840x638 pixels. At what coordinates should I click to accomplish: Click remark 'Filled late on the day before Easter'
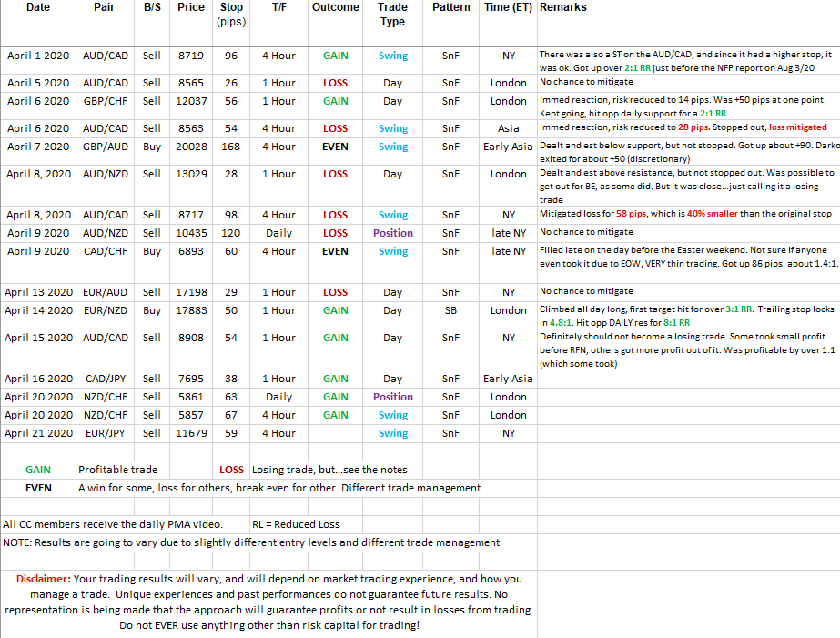[688, 258]
